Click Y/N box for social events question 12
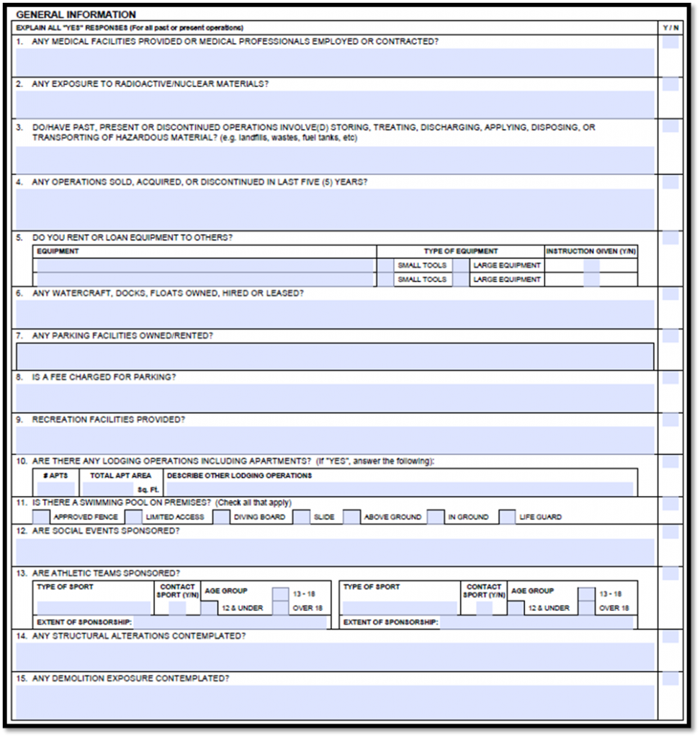The height and width of the screenshot is (737, 700). click(x=670, y=533)
